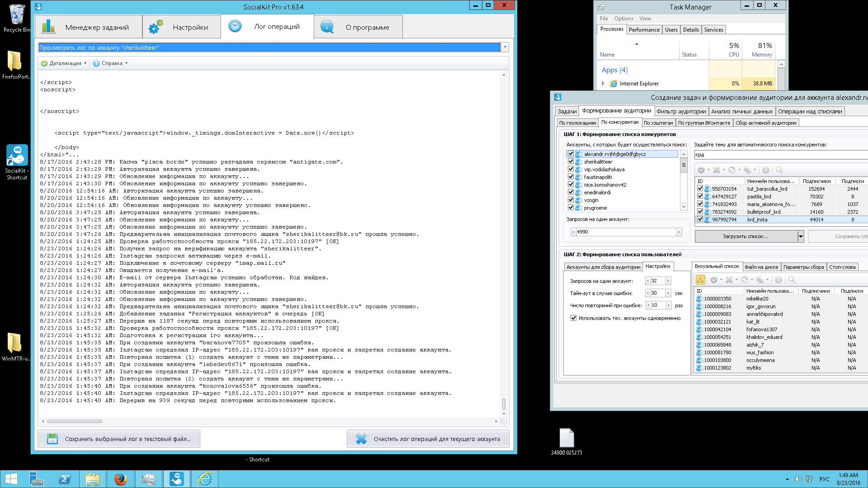Open the Загрузить список dropdown arrow
Screen dimensions: 868x488
pyautogui.click(x=800, y=236)
